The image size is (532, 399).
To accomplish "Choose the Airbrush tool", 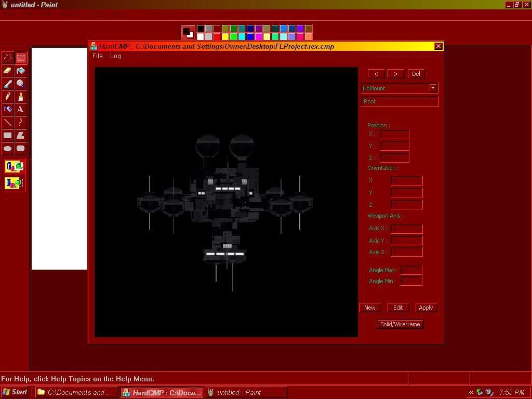I will 8,110.
